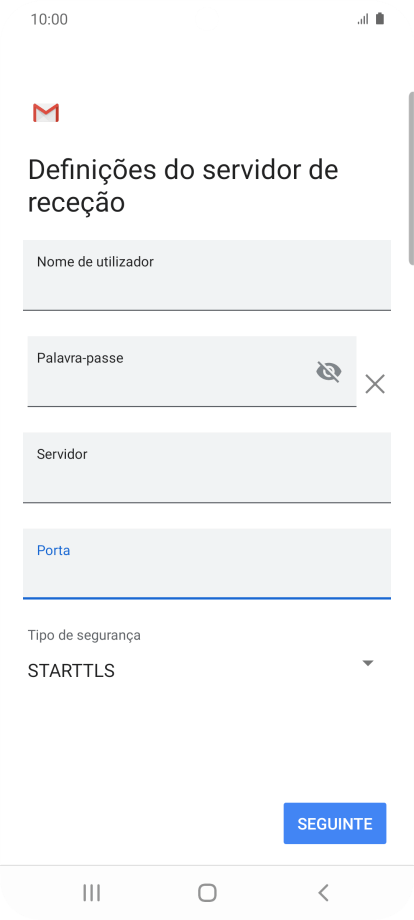Focus the Nome de utilizador field
Image resolution: width=414 pixels, height=920 pixels.
tap(207, 275)
